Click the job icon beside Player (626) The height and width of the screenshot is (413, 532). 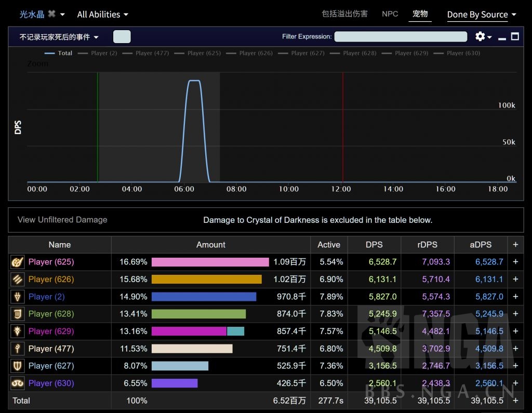pos(18,279)
